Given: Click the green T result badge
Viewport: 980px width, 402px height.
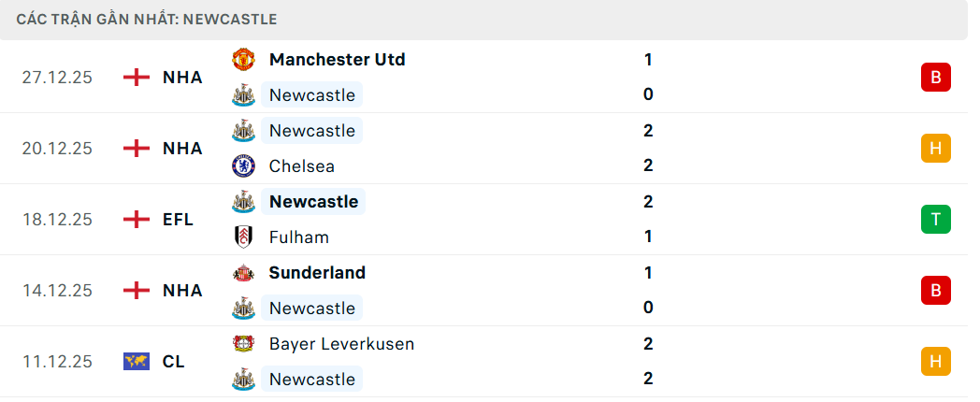Looking at the screenshot, I should 935,219.
